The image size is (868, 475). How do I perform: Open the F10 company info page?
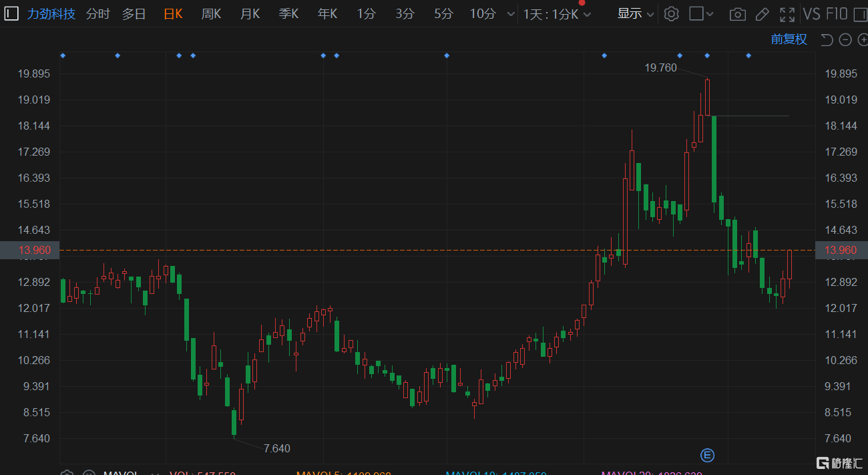pyautogui.click(x=837, y=14)
